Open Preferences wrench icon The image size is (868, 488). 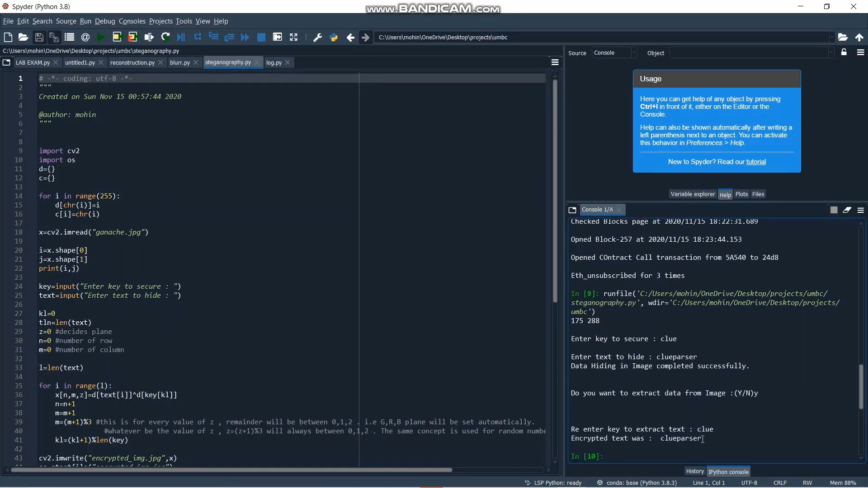click(317, 37)
